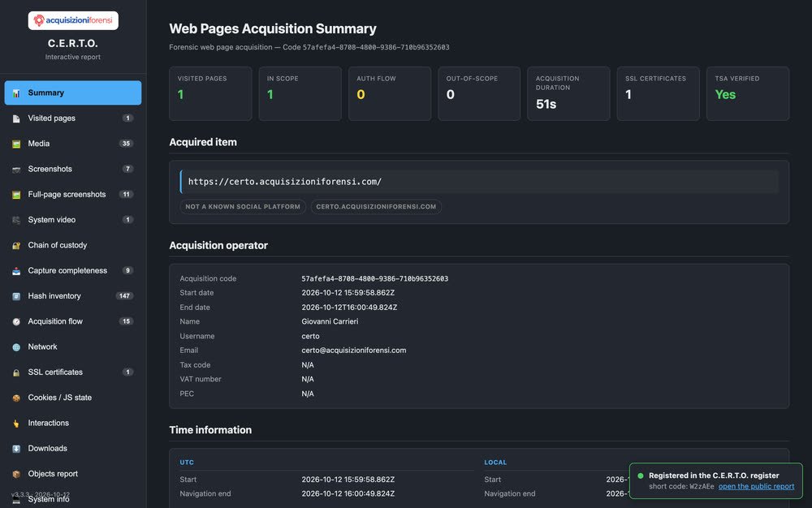This screenshot has width=812, height=508.
Task: Open the Objects report section
Action: pyautogui.click(x=73, y=473)
